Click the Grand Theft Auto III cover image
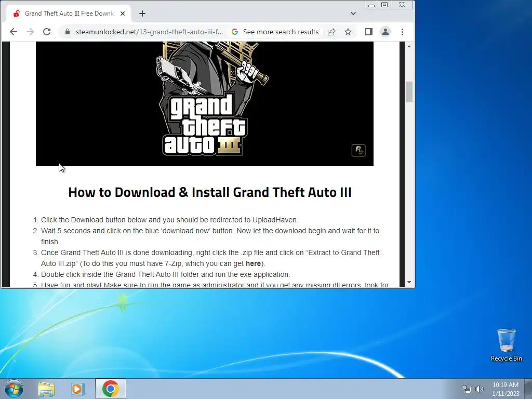Image resolution: width=532 pixels, height=399 pixels. (x=205, y=104)
